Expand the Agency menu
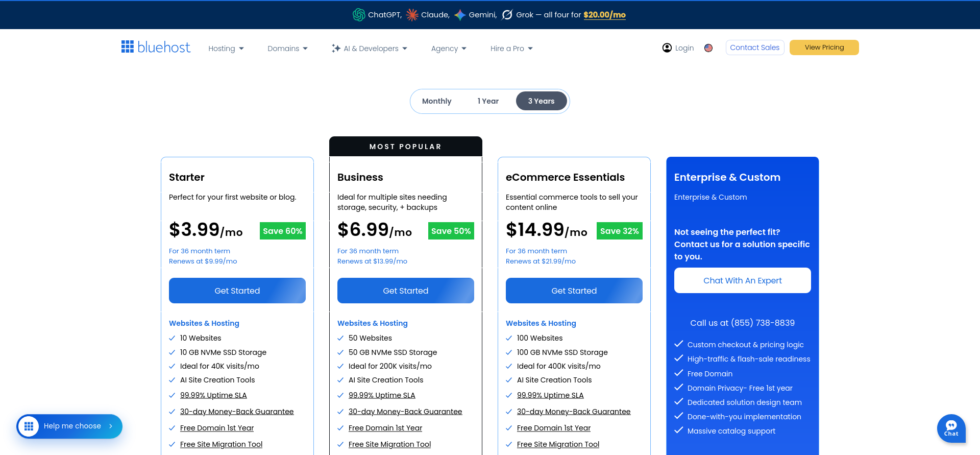Image resolution: width=980 pixels, height=455 pixels. [x=449, y=49]
